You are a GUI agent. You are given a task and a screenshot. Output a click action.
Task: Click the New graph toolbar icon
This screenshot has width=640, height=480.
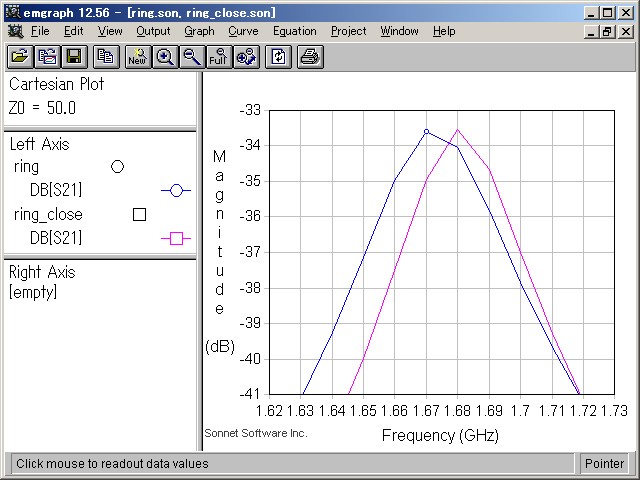point(138,57)
